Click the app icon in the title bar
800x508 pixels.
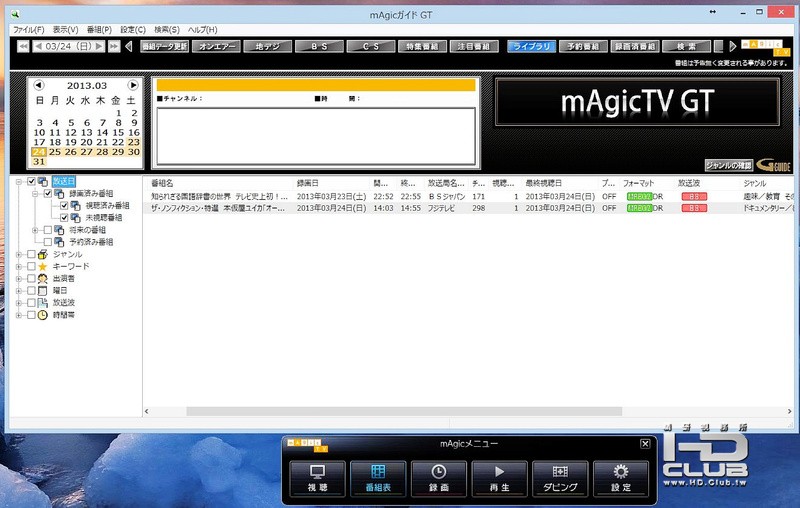tap(15, 15)
